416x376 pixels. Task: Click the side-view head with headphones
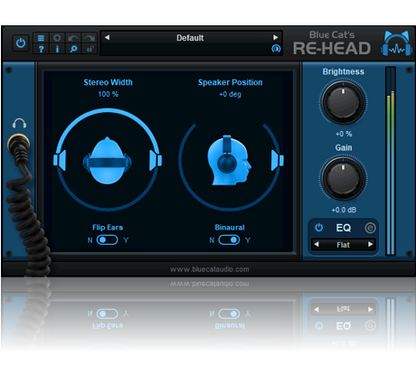click(229, 160)
